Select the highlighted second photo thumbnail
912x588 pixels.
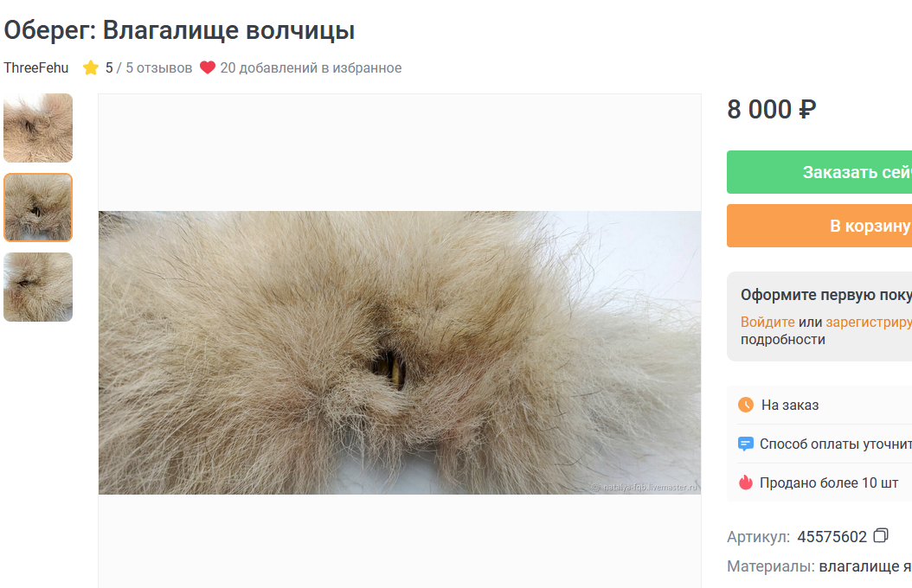pos(38,208)
